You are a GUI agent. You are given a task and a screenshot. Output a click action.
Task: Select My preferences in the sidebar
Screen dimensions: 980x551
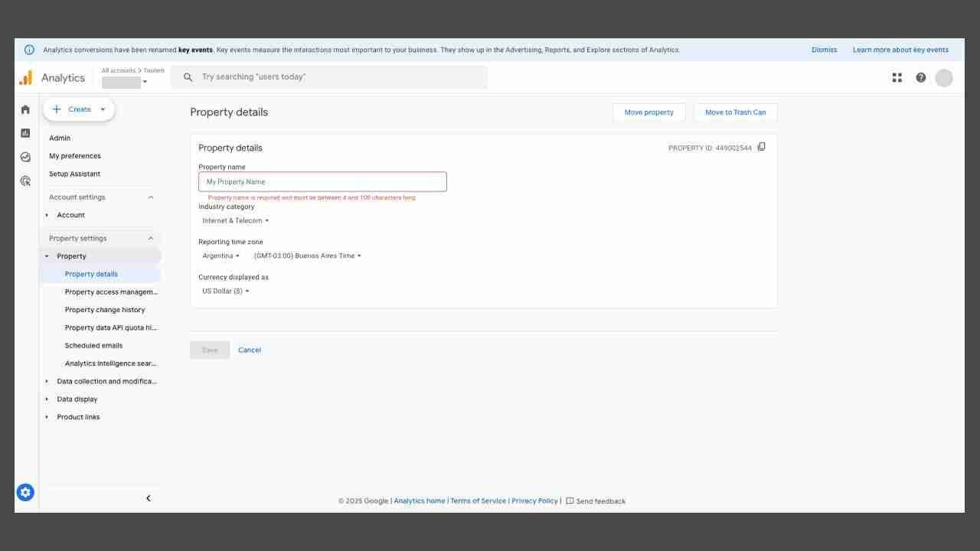pyautogui.click(x=75, y=156)
